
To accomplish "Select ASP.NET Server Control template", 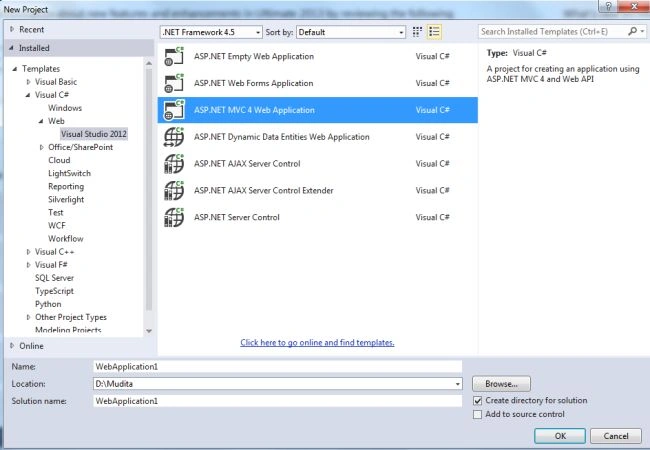I will click(x=318, y=217).
